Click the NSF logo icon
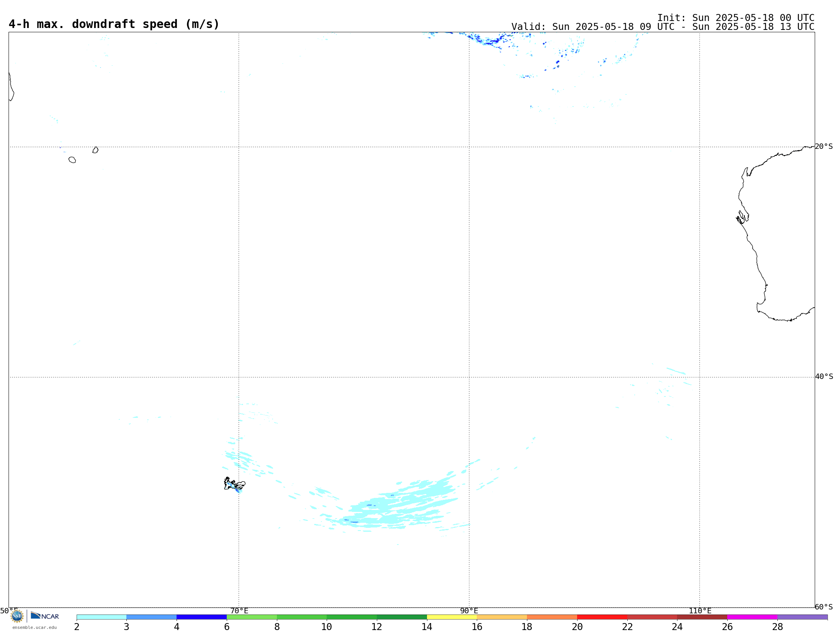This screenshot has height=632, width=840. (x=17, y=616)
